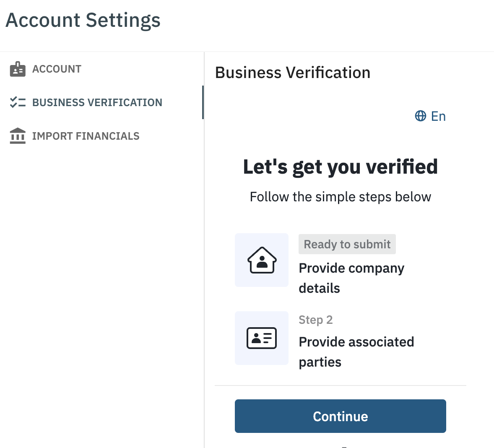Screen dimensions: 494x448
Task: Click the Ready to submit status badge
Action: (x=347, y=244)
